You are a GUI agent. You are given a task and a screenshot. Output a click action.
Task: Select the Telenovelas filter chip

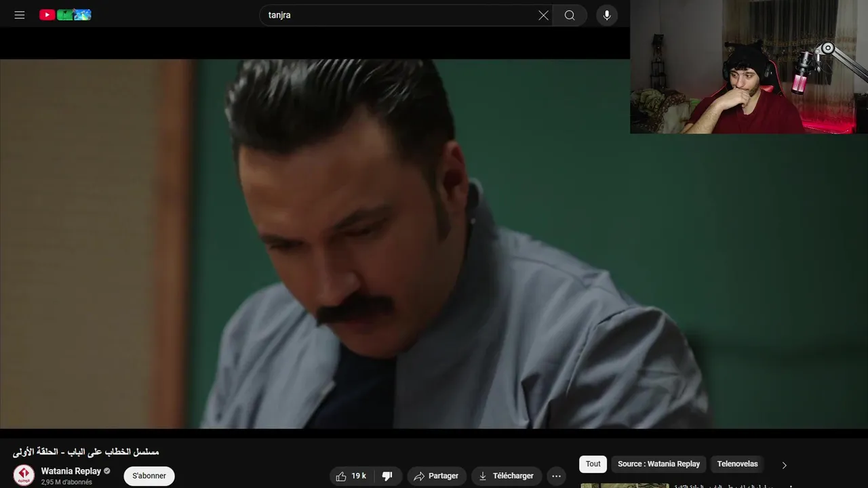pyautogui.click(x=738, y=464)
